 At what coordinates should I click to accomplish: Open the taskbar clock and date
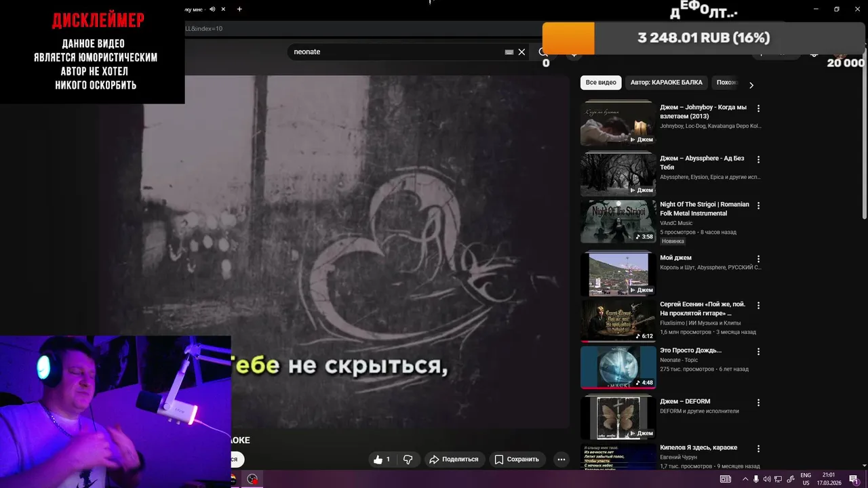(x=829, y=479)
